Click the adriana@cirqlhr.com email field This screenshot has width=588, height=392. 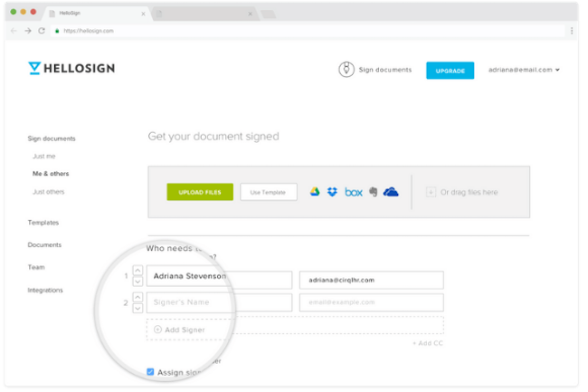coord(371,280)
